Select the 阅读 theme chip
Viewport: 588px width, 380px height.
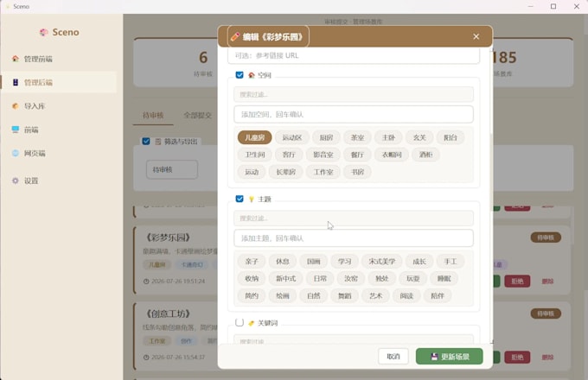(x=406, y=295)
